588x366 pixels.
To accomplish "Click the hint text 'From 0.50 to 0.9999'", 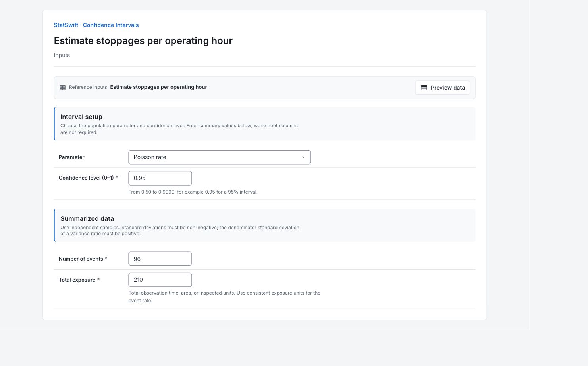I will click(193, 192).
